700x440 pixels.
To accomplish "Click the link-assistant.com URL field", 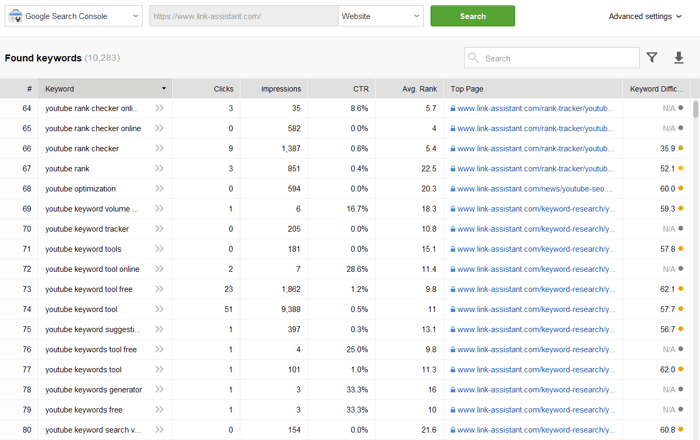I will click(244, 16).
